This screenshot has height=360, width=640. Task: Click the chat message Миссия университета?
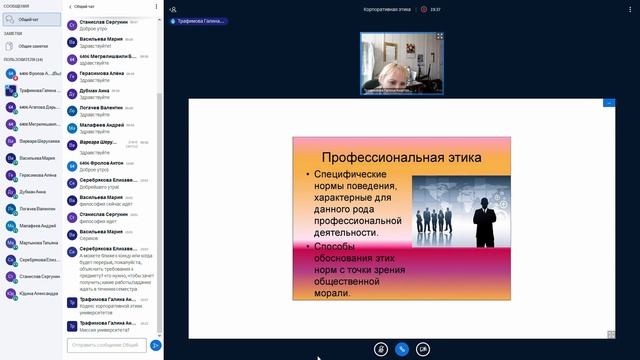point(104,330)
